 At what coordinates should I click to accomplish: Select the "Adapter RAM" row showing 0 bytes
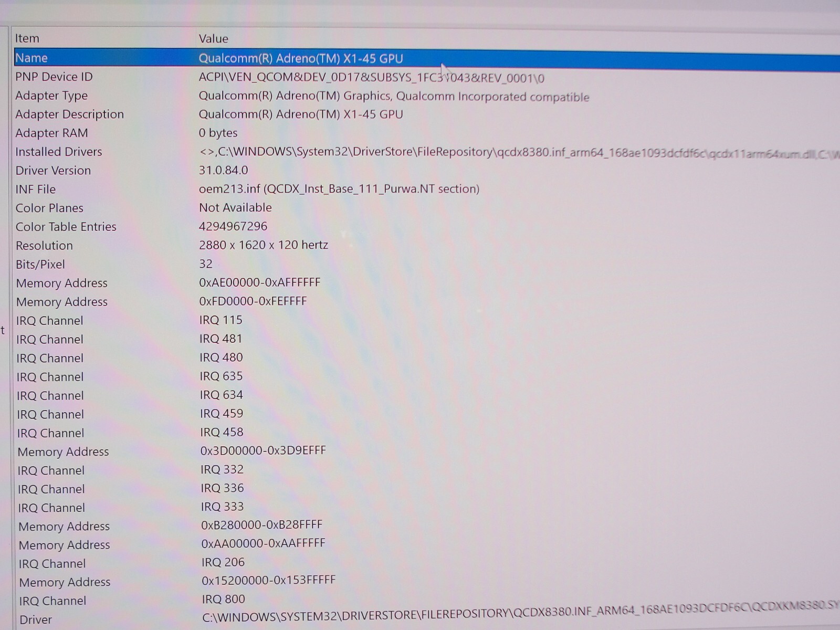426,133
